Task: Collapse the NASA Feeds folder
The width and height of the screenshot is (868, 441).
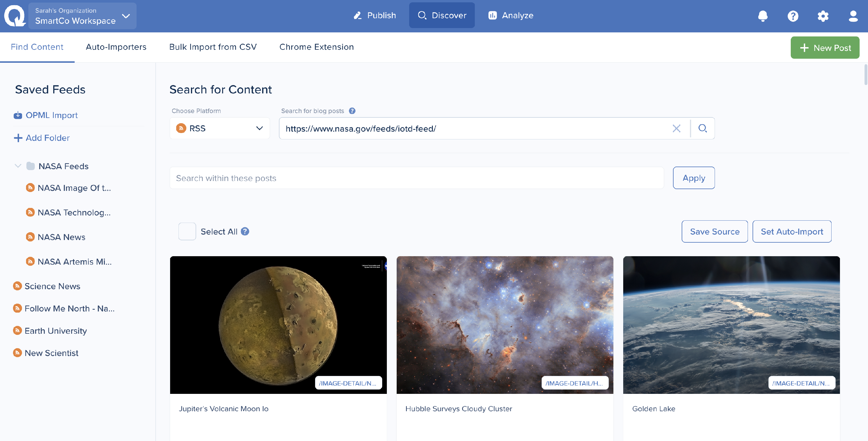Action: [18, 166]
